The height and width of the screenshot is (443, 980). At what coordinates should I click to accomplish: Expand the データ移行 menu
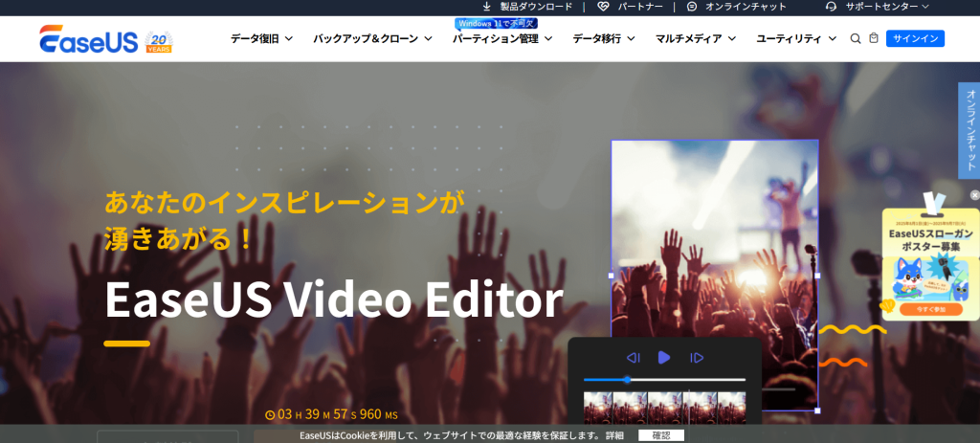(x=604, y=38)
